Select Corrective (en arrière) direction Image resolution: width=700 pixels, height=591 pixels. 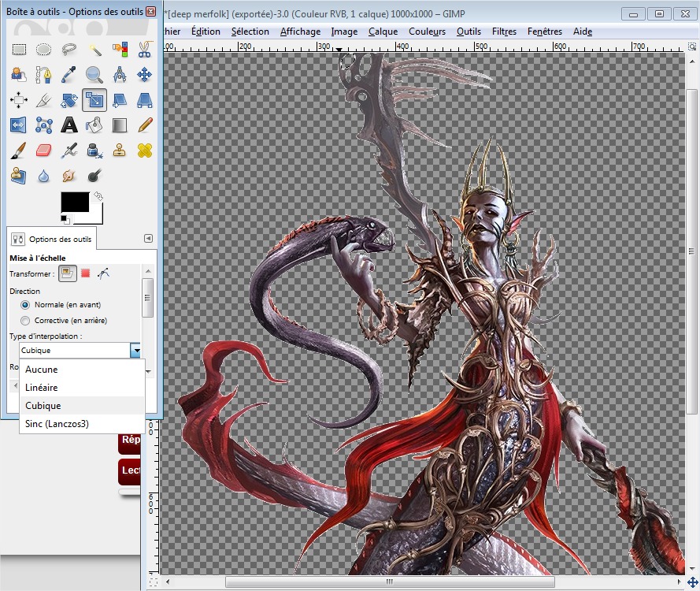26,321
